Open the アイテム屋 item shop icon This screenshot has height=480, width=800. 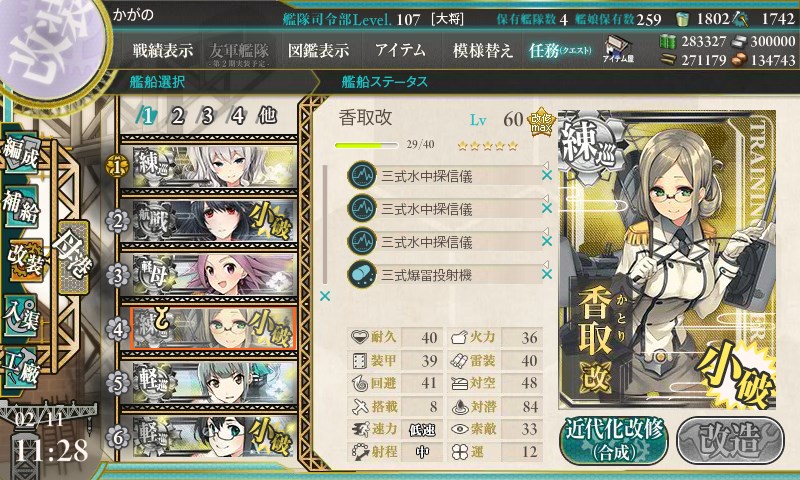(x=618, y=50)
